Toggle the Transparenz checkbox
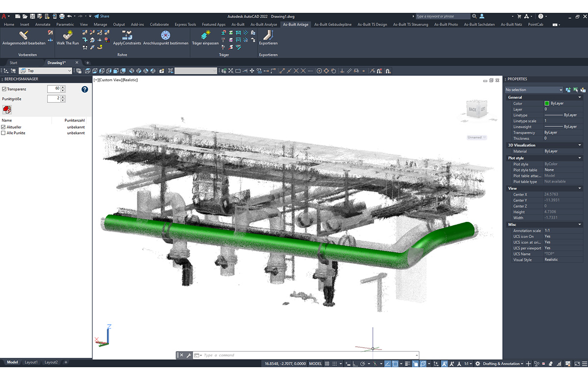The height and width of the screenshot is (380, 588). pyautogui.click(x=5, y=89)
